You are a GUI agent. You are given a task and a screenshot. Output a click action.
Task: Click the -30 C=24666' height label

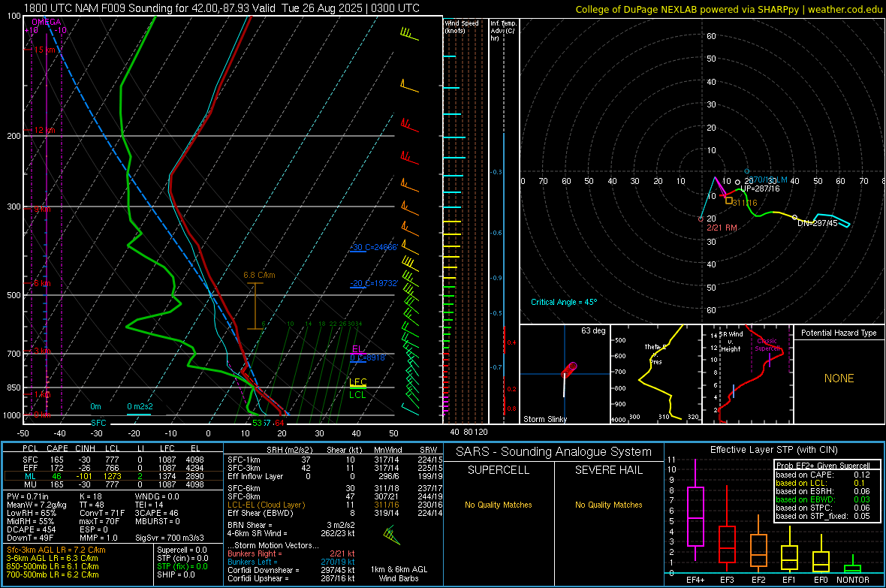click(x=375, y=247)
